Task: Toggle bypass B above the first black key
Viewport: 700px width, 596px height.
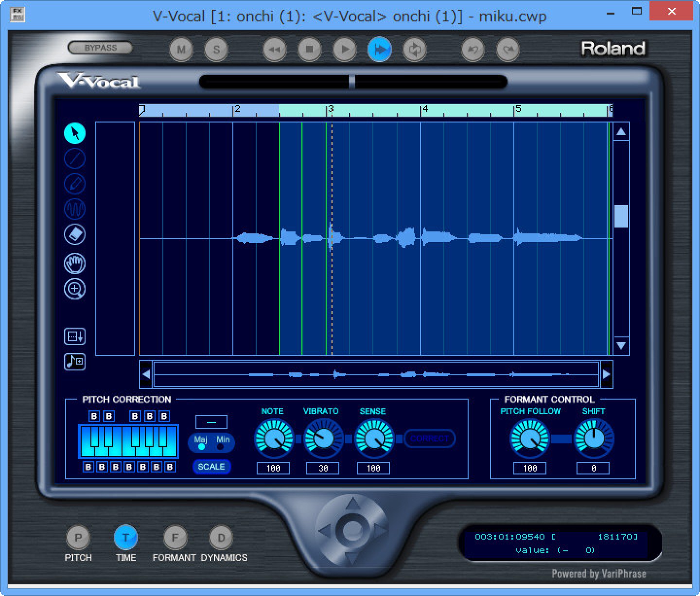Action: pos(95,416)
